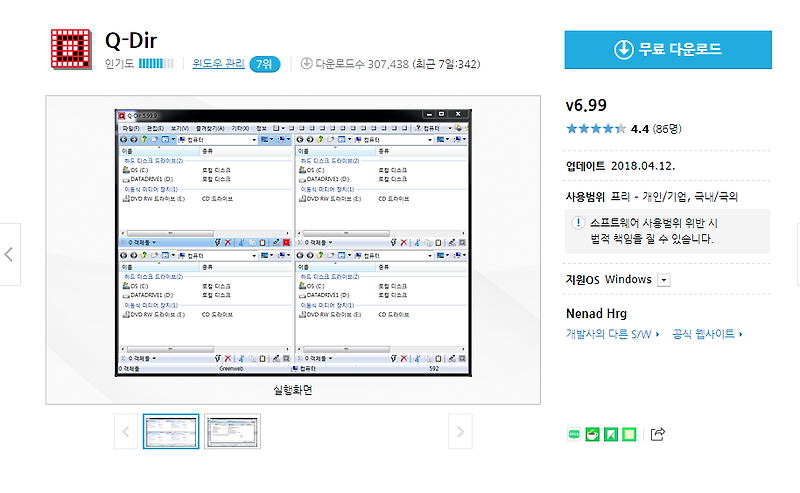Click the five-star rating display
800x493 pixels.
click(596, 129)
